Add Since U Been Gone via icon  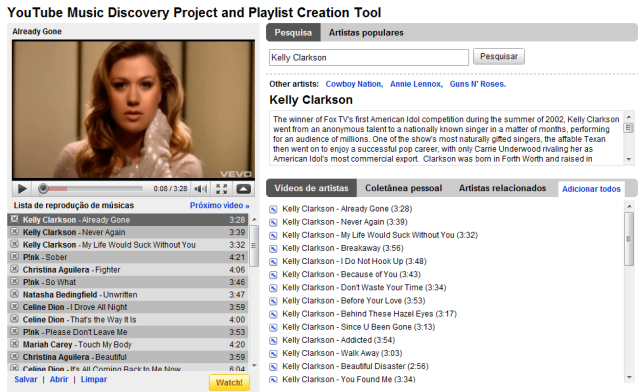click(x=273, y=327)
